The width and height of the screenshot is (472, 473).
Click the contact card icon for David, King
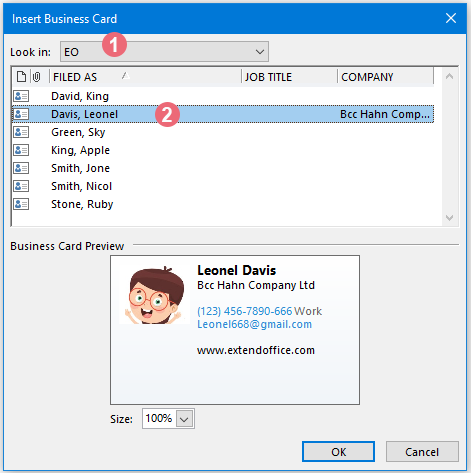tap(21, 96)
